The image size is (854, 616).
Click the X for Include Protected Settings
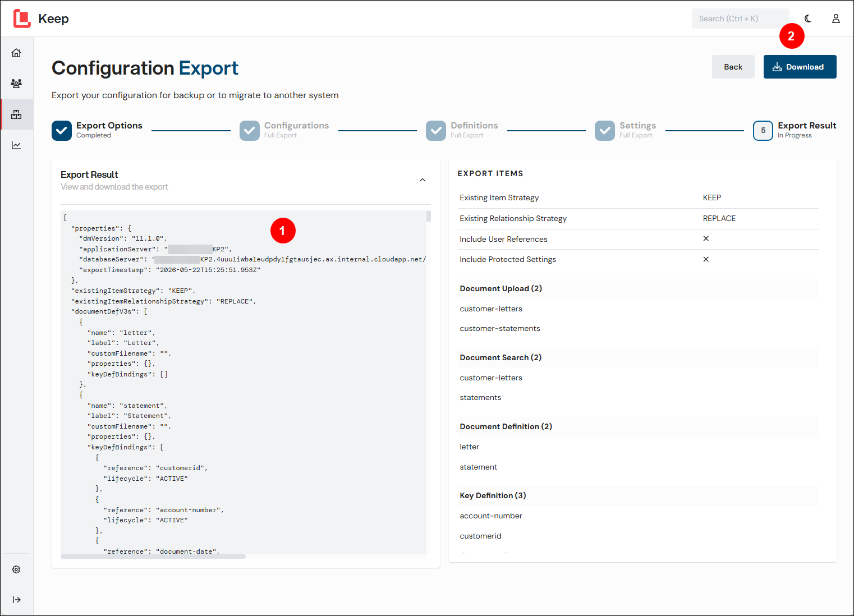[x=706, y=259]
